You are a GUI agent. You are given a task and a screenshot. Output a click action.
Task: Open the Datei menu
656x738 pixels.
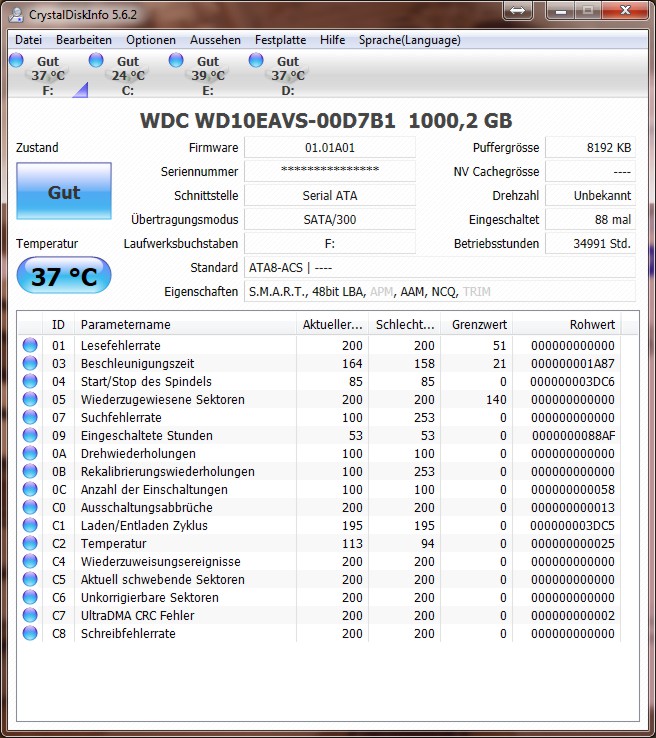point(28,40)
